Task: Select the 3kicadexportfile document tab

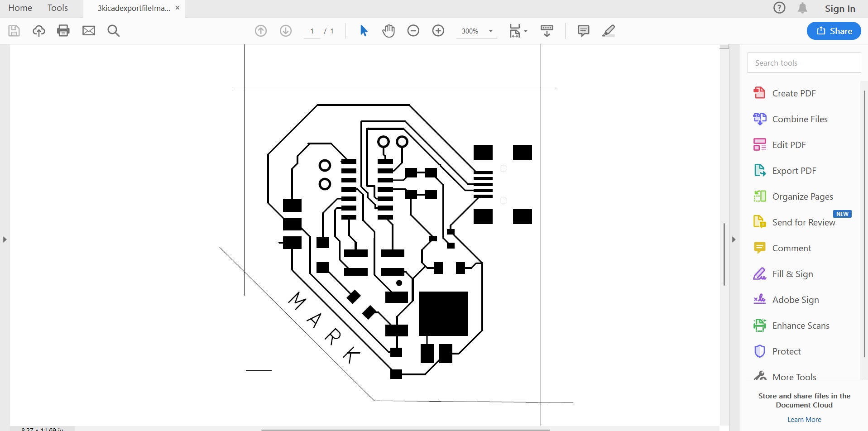Action: (134, 8)
